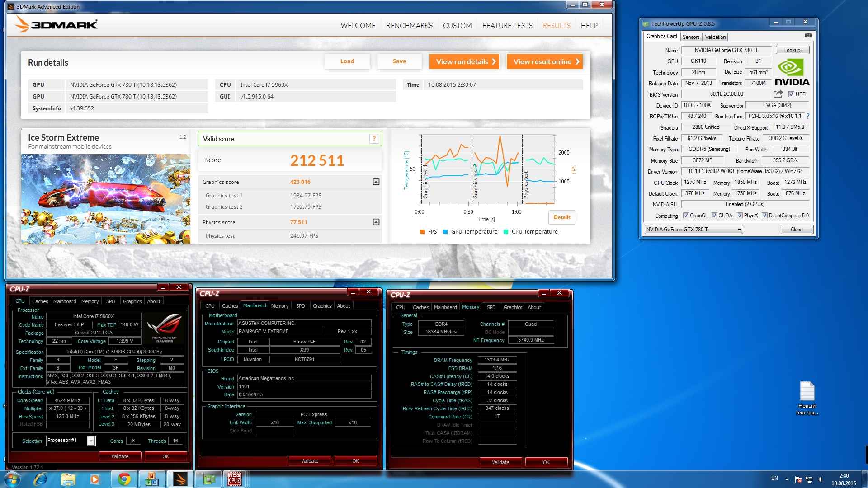This screenshot has width=868, height=488.
Task: Launch Internet Explorer from the taskbar
Action: click(40, 479)
